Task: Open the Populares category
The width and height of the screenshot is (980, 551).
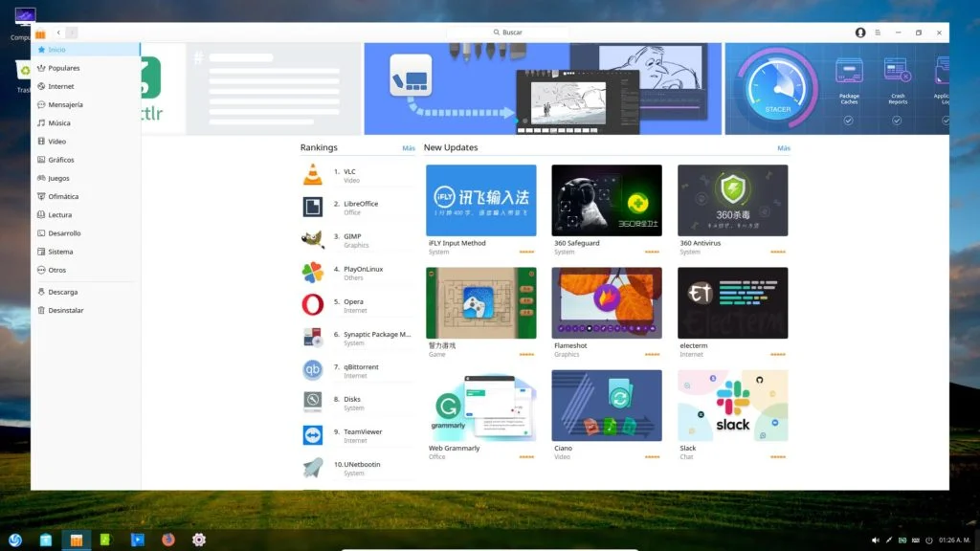Action: (85, 68)
